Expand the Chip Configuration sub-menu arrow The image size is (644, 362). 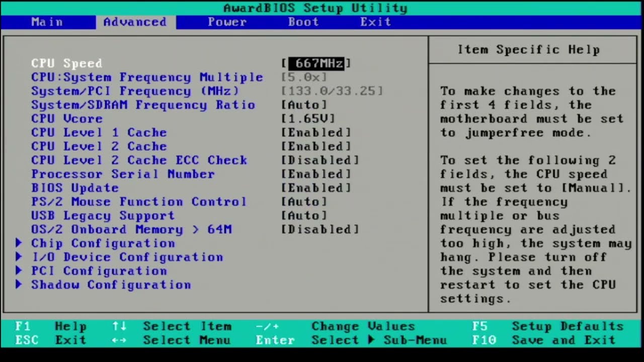coord(19,243)
